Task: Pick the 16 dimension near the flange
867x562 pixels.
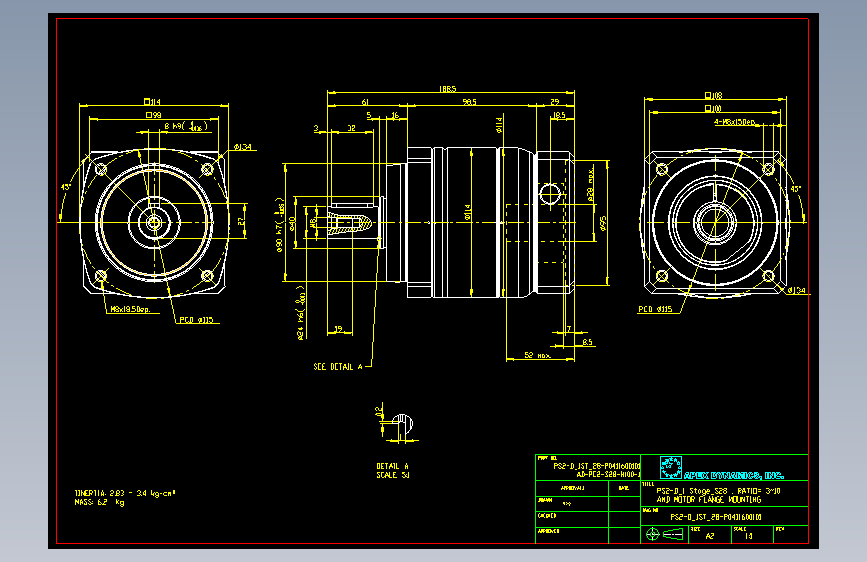Action: pyautogui.click(x=395, y=116)
